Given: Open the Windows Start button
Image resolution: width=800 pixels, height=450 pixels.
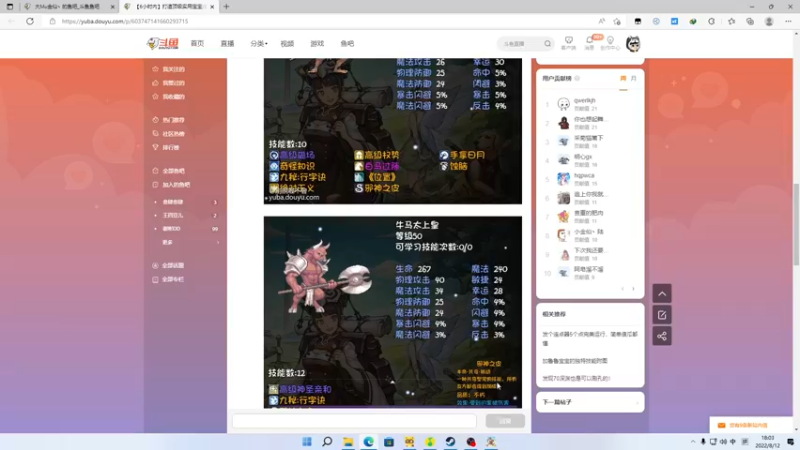Looking at the screenshot, I should (307, 442).
